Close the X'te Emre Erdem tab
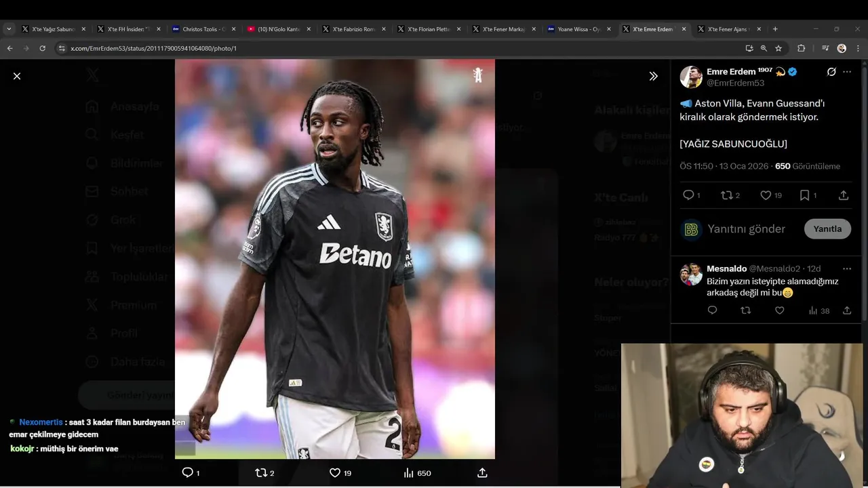Viewport: 868px width, 488px height. [x=684, y=29]
